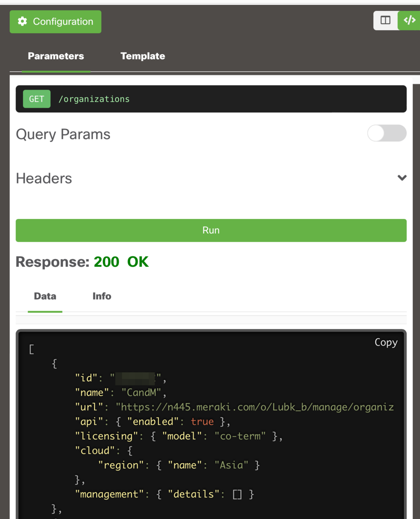Click the 200 OK status text
420x519 pixels.
[121, 262]
